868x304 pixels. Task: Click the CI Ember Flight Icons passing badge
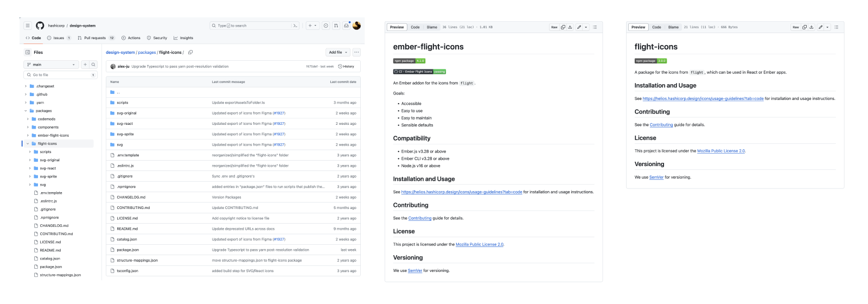(x=419, y=72)
